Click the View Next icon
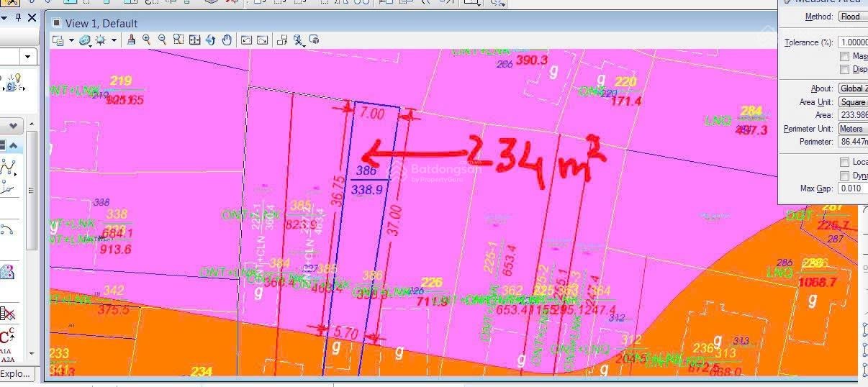The width and height of the screenshot is (868, 387). click(263, 40)
